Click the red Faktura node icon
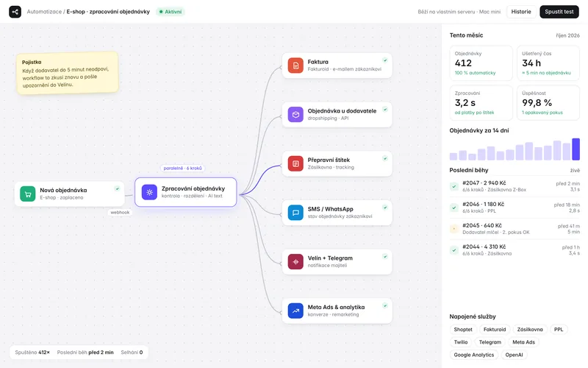The width and height of the screenshot is (588, 368). [x=295, y=66]
